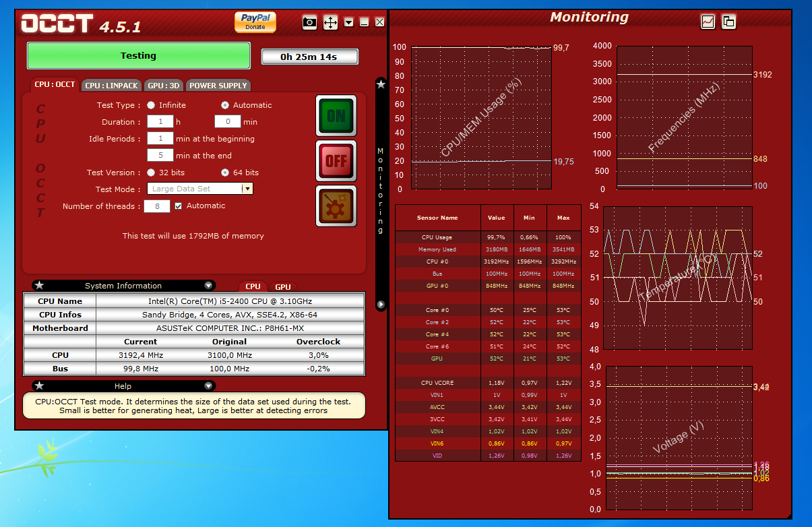Click the red OFF stop button
This screenshot has height=527, width=812.
(x=336, y=161)
